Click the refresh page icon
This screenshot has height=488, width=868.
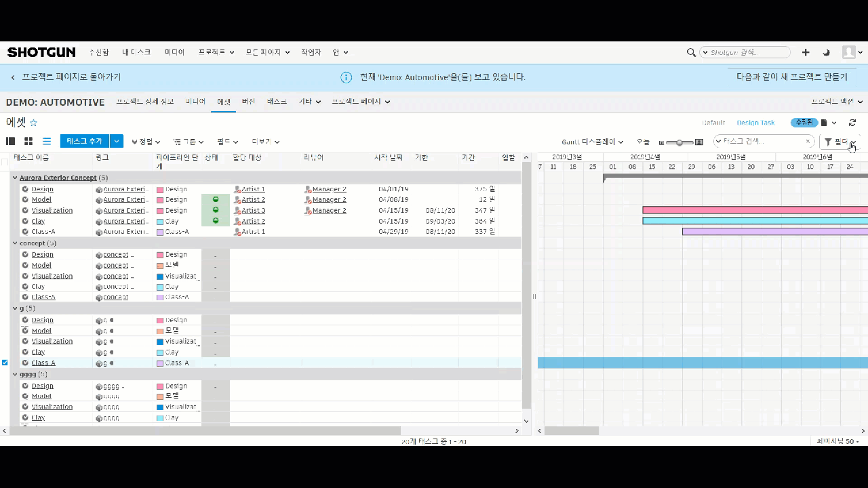[x=852, y=123]
